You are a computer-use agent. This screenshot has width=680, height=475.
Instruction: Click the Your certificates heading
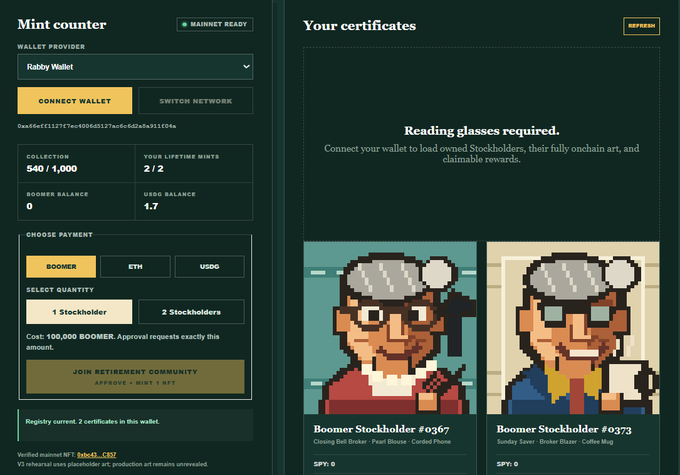click(359, 26)
